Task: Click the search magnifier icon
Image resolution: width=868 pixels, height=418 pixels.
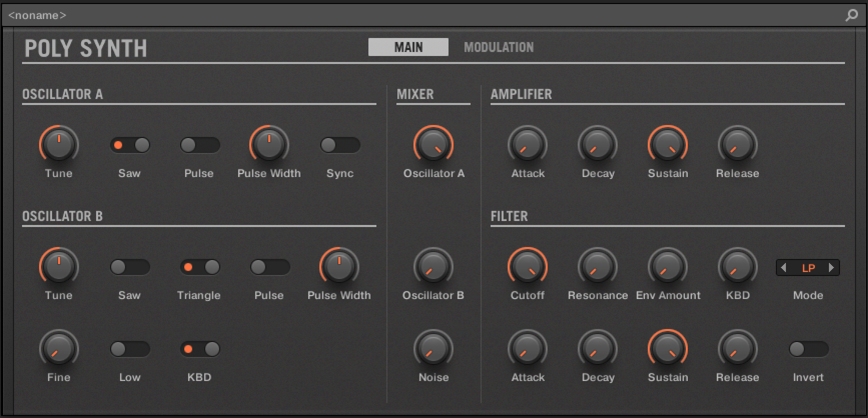Action: [851, 15]
